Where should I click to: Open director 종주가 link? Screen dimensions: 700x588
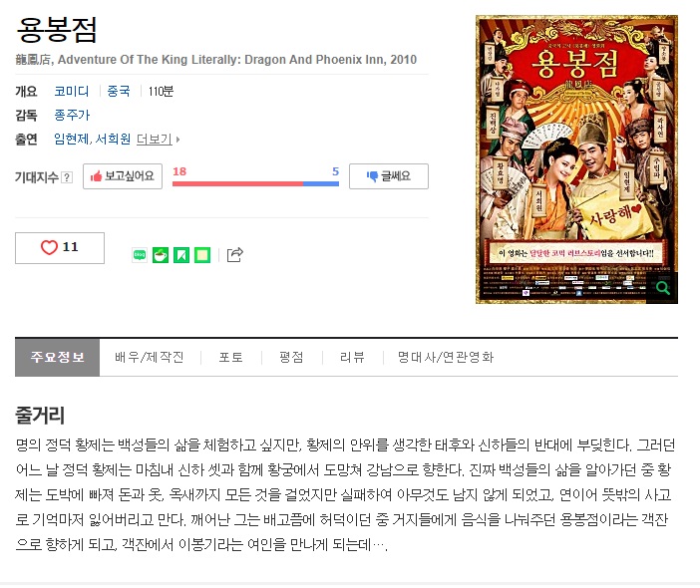pyautogui.click(x=72, y=115)
